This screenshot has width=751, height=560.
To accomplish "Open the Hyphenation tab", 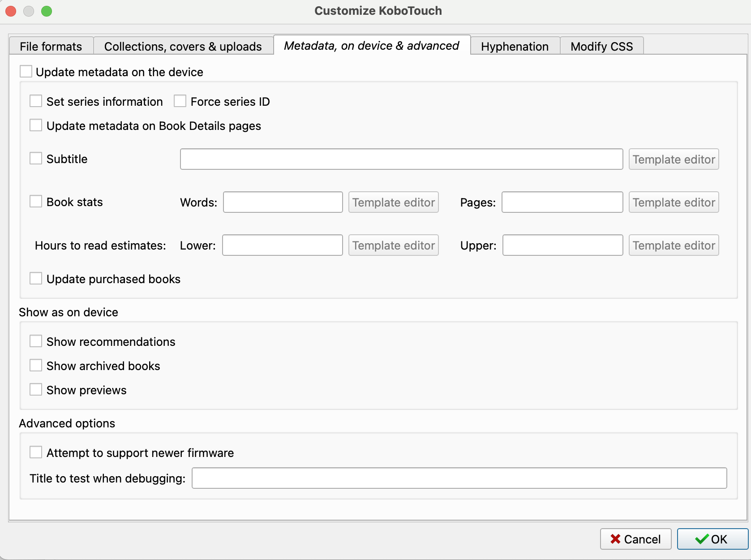I will [515, 47].
